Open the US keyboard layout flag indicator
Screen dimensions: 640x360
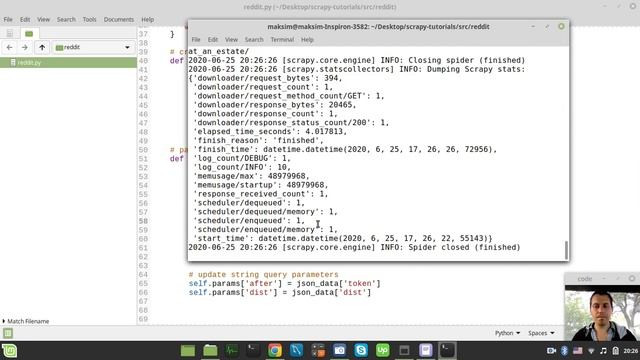tap(578, 351)
